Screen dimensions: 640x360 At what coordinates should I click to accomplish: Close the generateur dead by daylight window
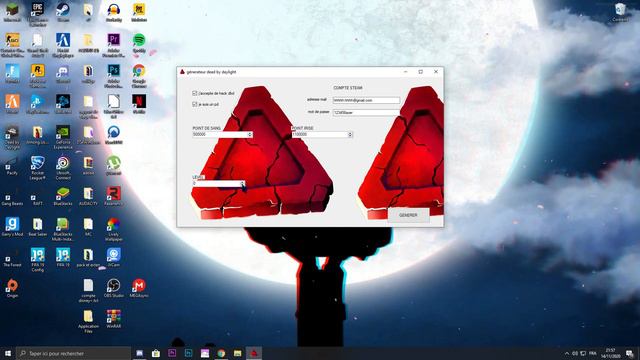(x=436, y=72)
